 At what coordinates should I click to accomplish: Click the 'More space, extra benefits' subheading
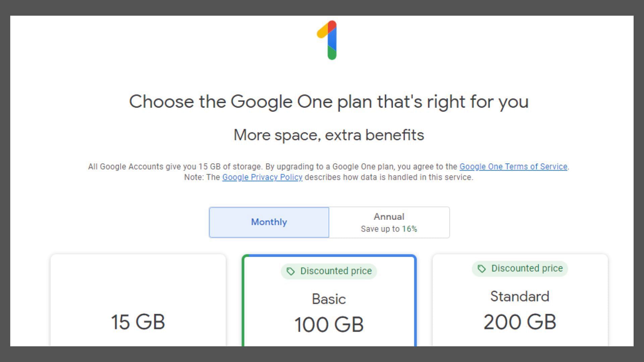329,135
